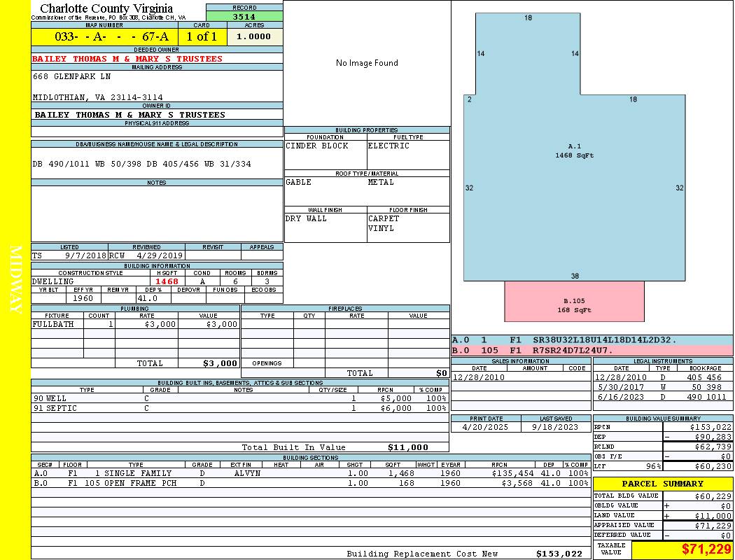The height and width of the screenshot is (560, 735).
Task: Click the red deeded owner name
Action: coord(127,59)
